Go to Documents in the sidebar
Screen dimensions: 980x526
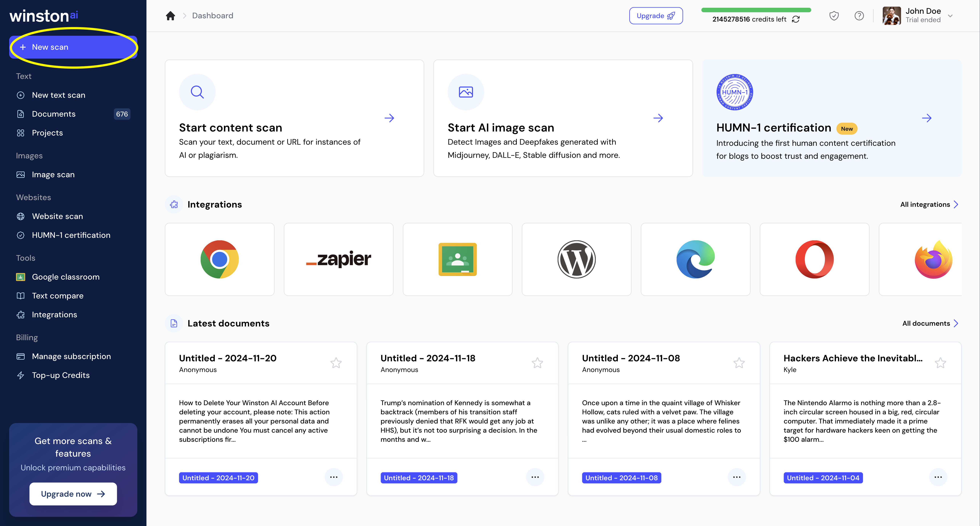[x=54, y=114]
